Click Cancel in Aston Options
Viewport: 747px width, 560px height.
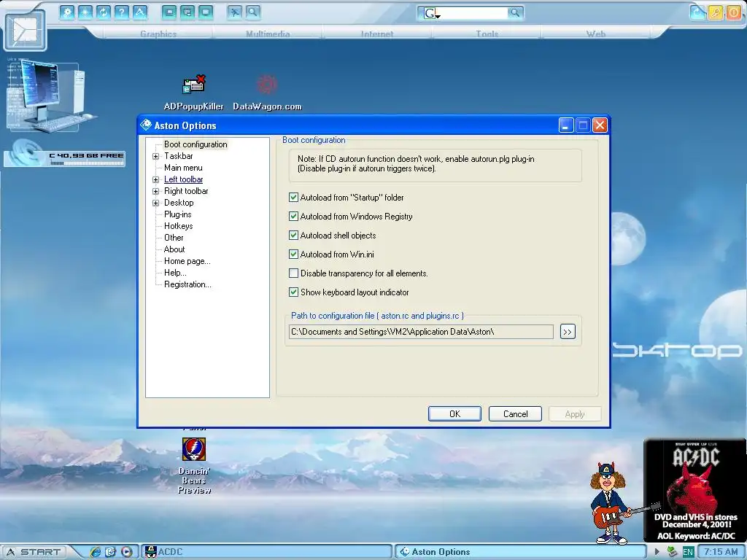515,414
